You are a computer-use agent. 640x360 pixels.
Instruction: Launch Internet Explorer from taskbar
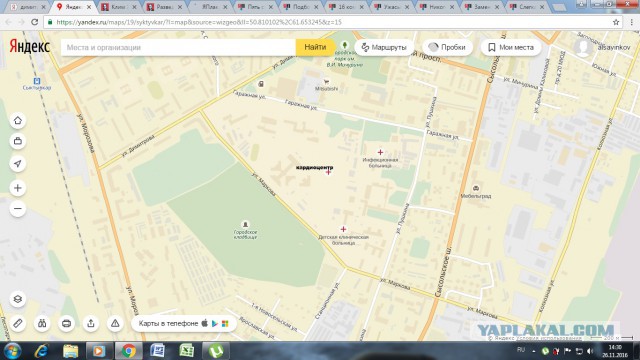pos(41,351)
